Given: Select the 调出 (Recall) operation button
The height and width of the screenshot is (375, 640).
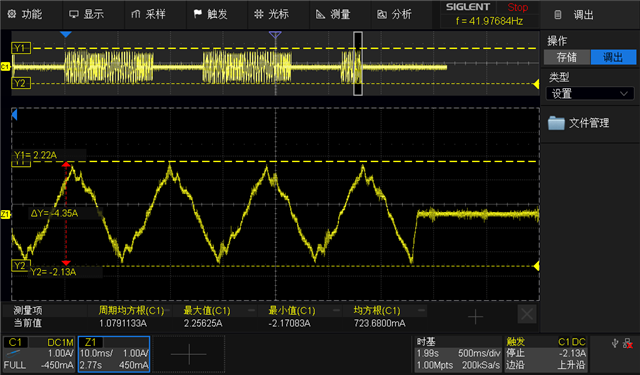Looking at the screenshot, I should [613, 57].
